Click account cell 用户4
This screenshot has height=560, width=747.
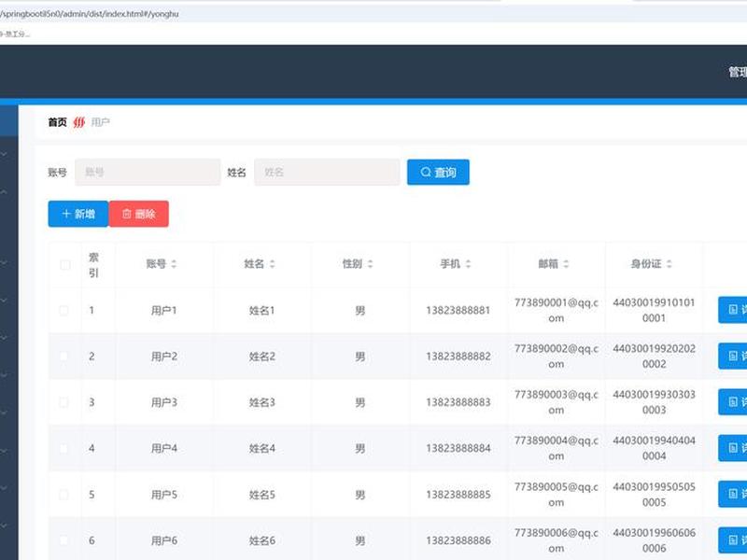(x=164, y=449)
